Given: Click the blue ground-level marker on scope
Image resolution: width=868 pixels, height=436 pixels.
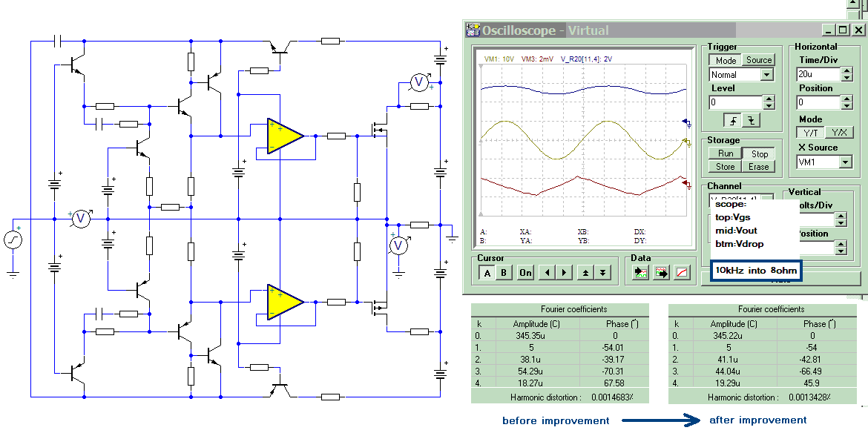Looking at the screenshot, I should click(x=687, y=122).
